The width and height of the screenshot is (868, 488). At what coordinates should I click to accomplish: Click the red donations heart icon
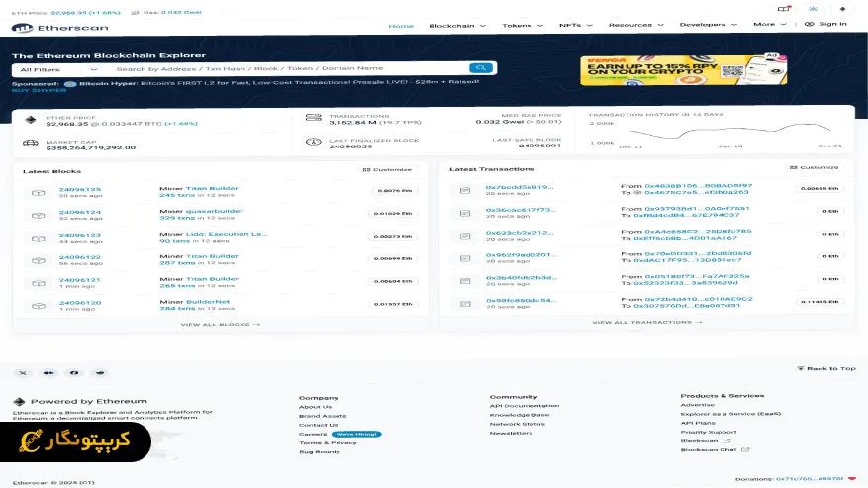(x=852, y=478)
